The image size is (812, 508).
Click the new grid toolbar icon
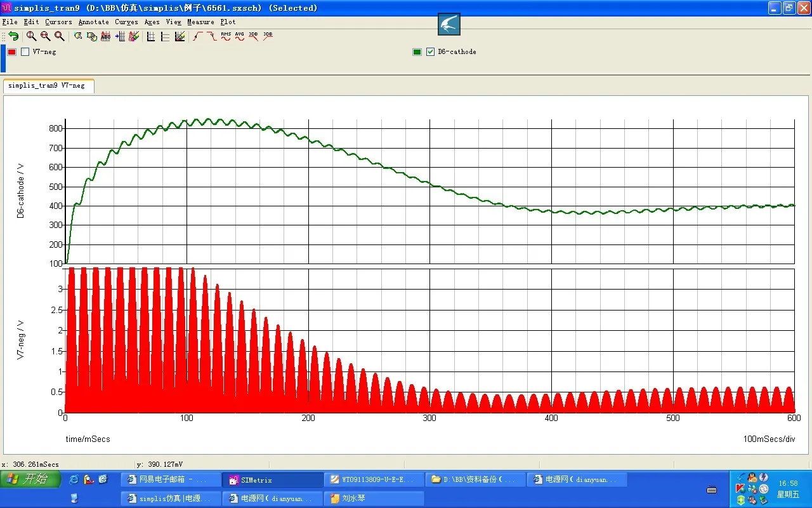pos(151,37)
